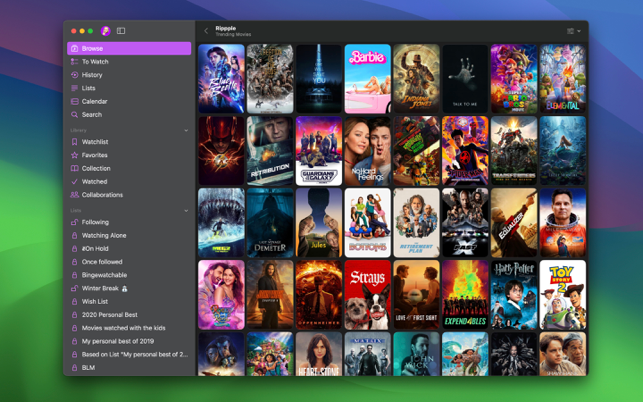Open the Love at First Sight poster
The image size is (643, 402).
click(417, 295)
